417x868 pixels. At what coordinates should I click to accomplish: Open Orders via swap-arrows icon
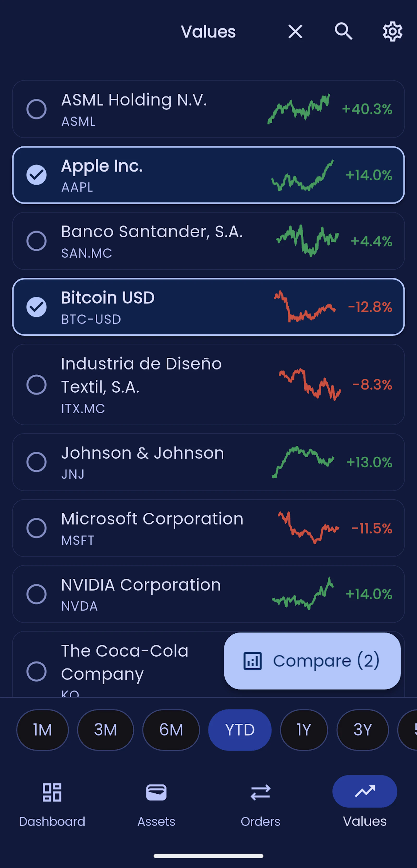tap(261, 792)
